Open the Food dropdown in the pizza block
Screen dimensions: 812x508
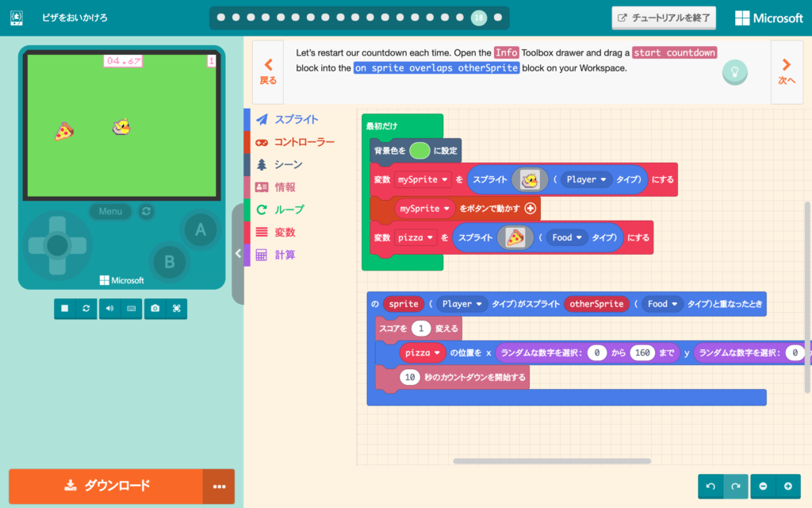click(566, 237)
